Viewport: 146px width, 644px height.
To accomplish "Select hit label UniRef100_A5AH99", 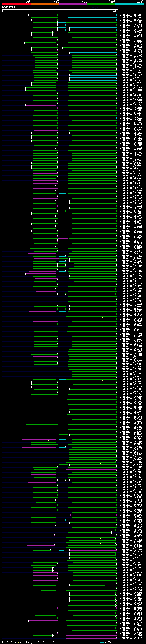I will pos(131,532).
